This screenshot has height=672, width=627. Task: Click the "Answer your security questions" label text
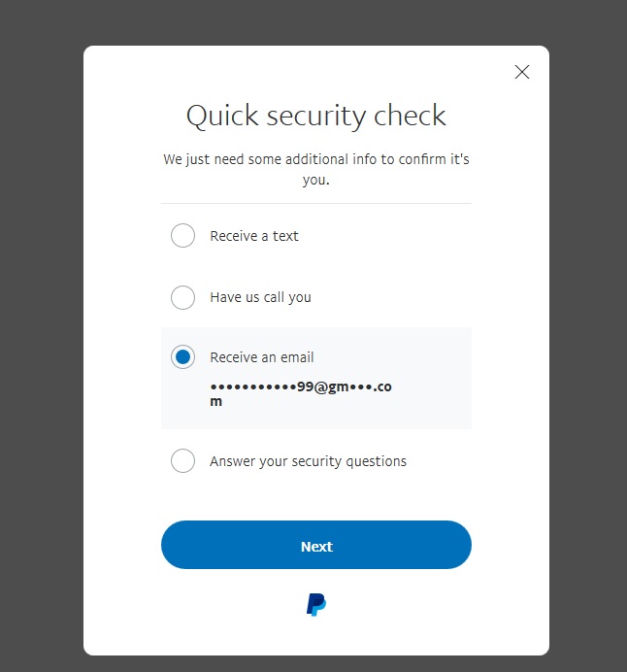point(308,461)
